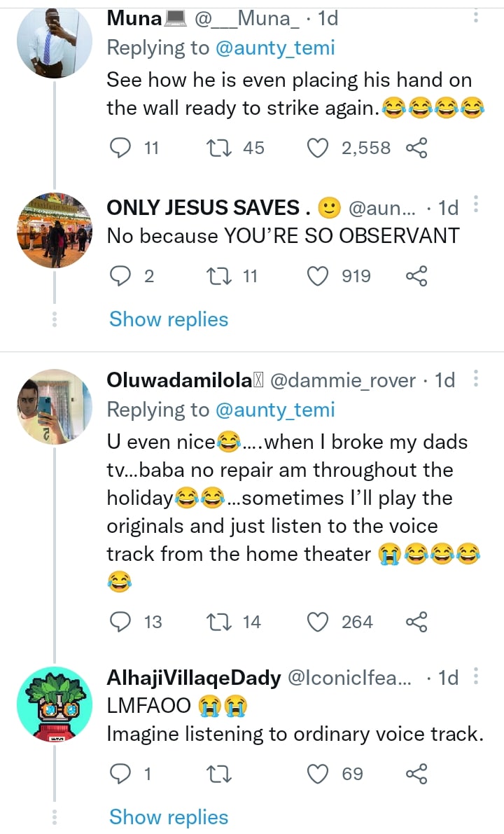Show replies under AlhajiVillaqeDady's tweet
The image size is (504, 834).
(x=169, y=817)
